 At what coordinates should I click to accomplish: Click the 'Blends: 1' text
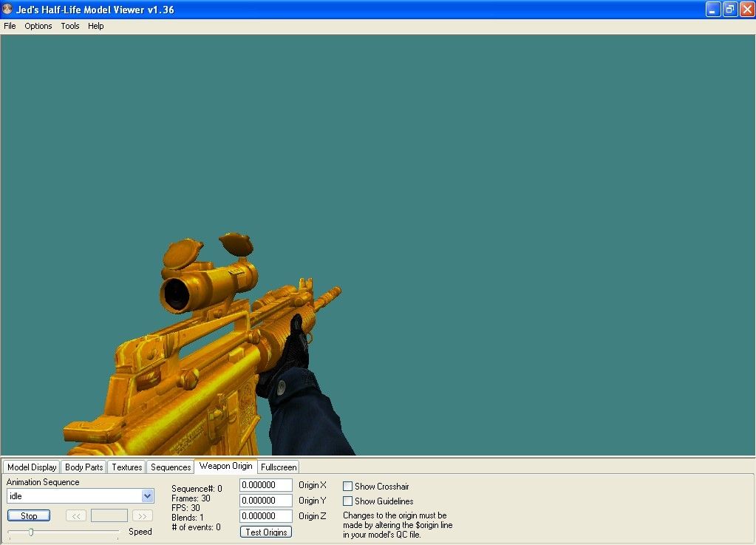click(188, 518)
